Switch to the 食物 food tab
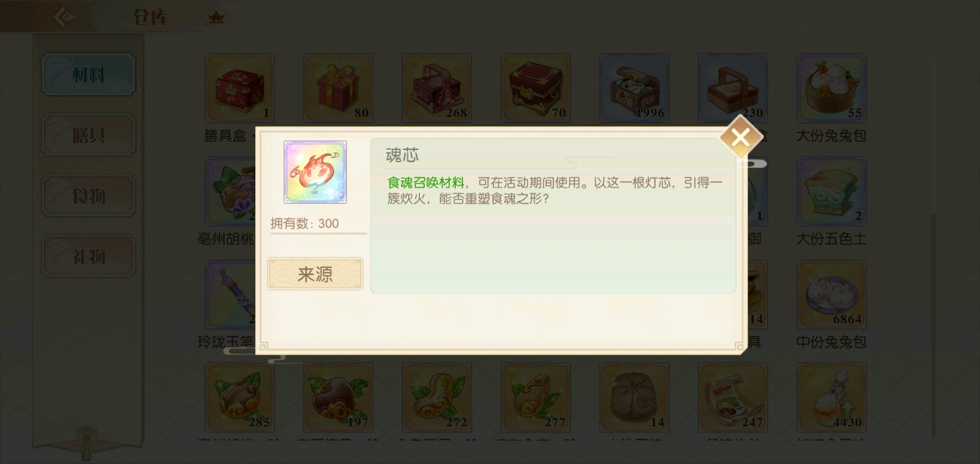The image size is (980, 464). coord(89,195)
